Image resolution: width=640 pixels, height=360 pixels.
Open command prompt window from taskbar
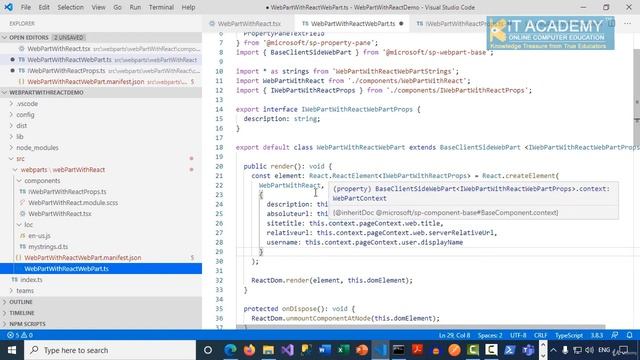tap(398, 350)
